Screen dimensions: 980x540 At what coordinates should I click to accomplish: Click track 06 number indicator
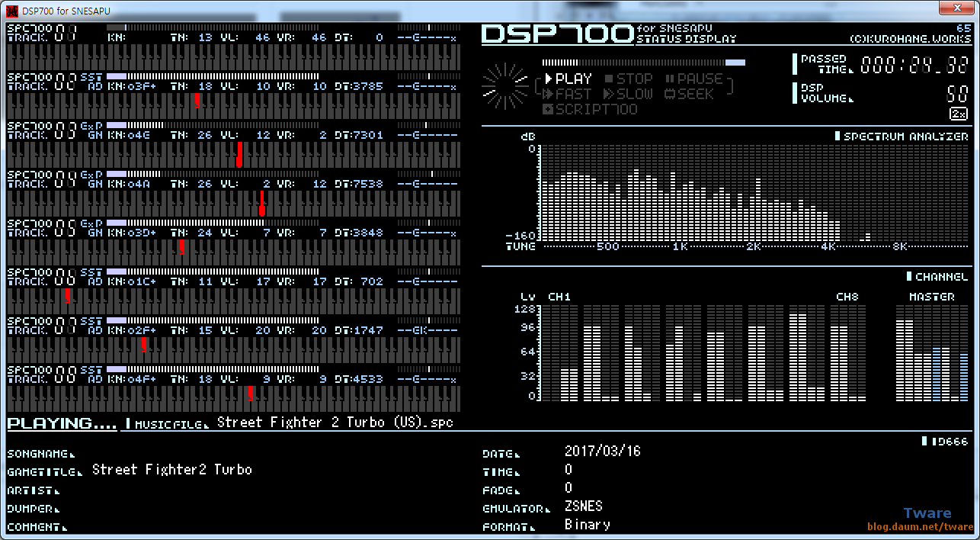[66, 277]
